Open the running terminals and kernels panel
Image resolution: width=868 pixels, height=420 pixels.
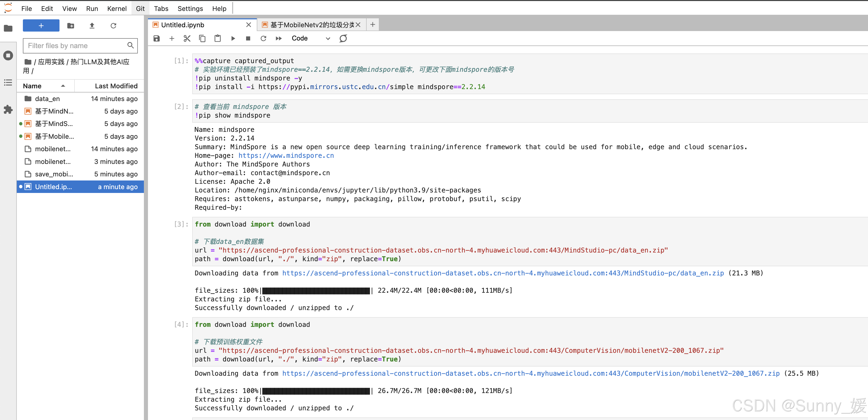[8, 55]
